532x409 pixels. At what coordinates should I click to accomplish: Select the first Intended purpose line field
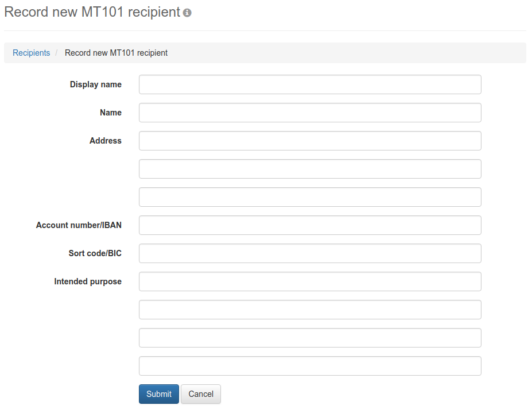coord(310,281)
